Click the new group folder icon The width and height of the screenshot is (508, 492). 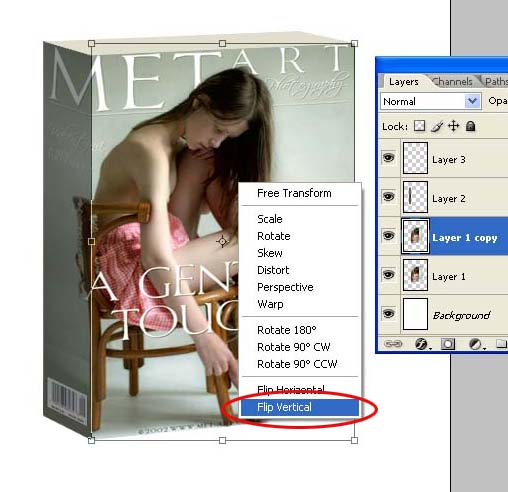[x=502, y=344]
